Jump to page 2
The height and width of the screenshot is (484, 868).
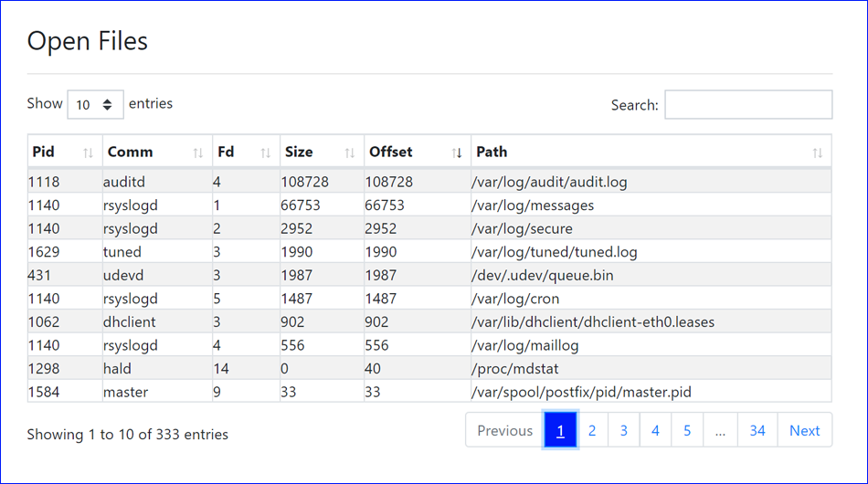click(592, 430)
